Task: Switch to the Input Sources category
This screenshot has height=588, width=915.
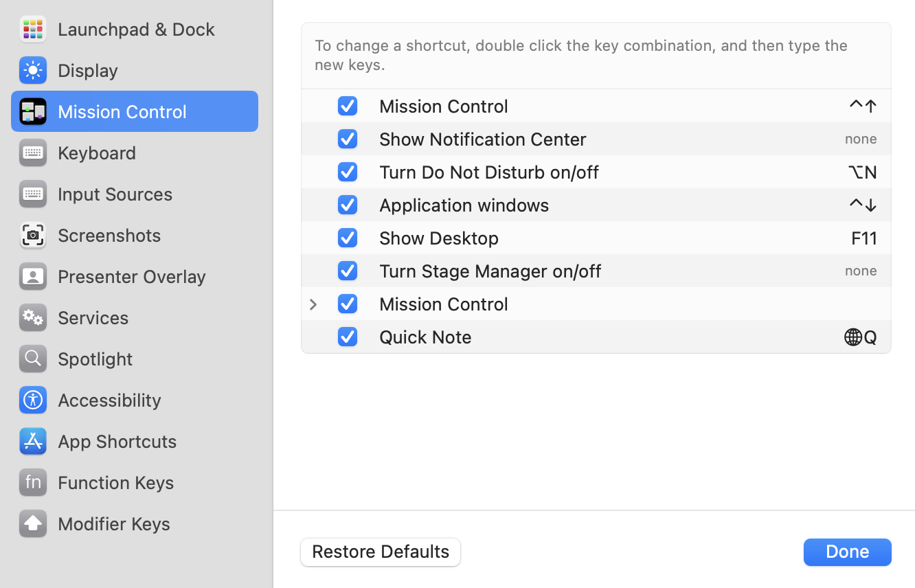Action: (115, 194)
